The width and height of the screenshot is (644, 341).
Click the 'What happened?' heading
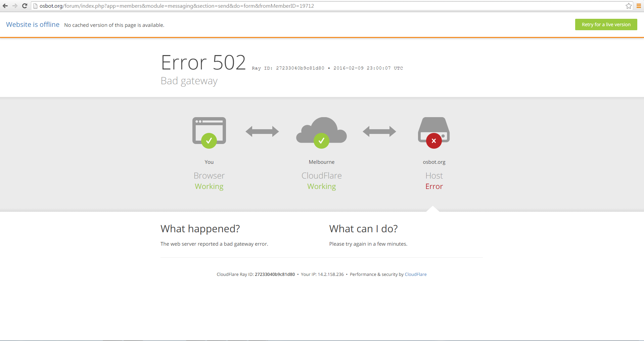click(200, 229)
